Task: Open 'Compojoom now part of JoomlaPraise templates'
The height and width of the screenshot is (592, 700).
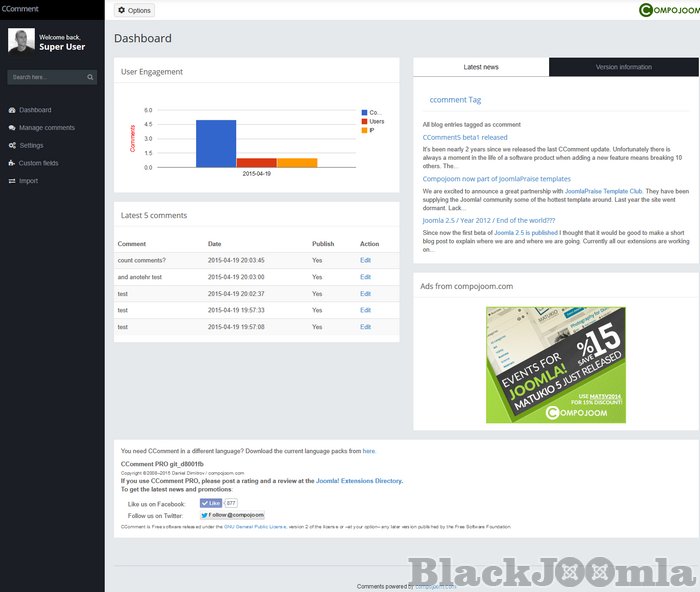Action: point(496,179)
